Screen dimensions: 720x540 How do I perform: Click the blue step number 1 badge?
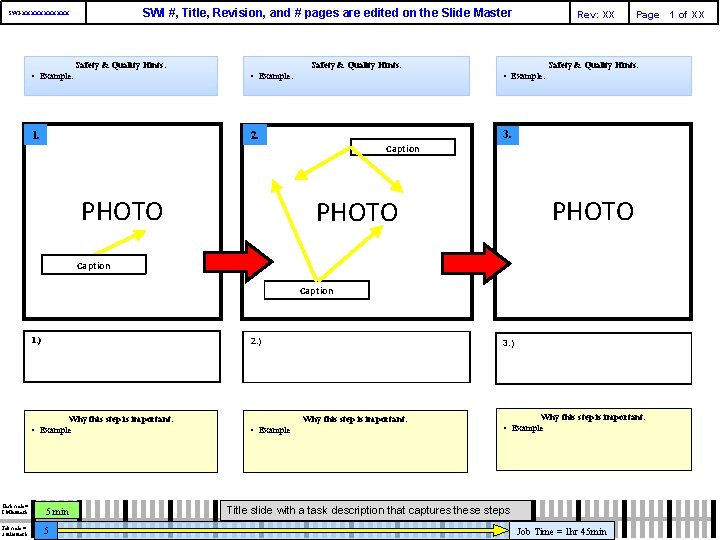[36, 135]
